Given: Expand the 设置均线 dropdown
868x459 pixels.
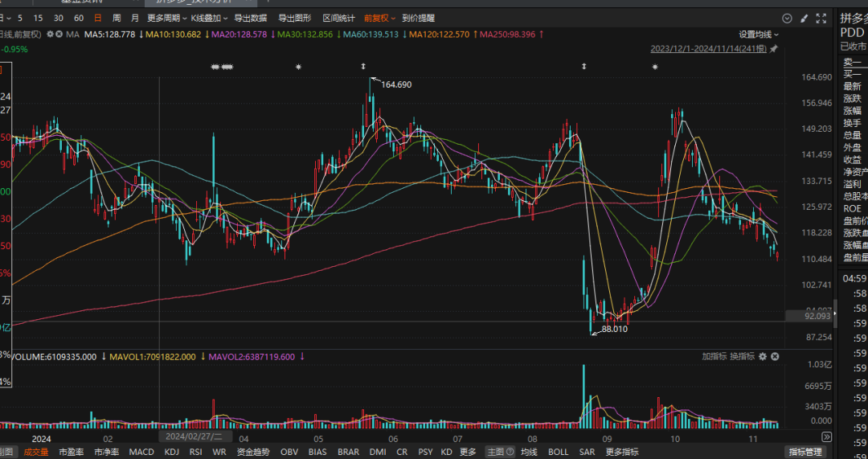Looking at the screenshot, I should coord(759,34).
